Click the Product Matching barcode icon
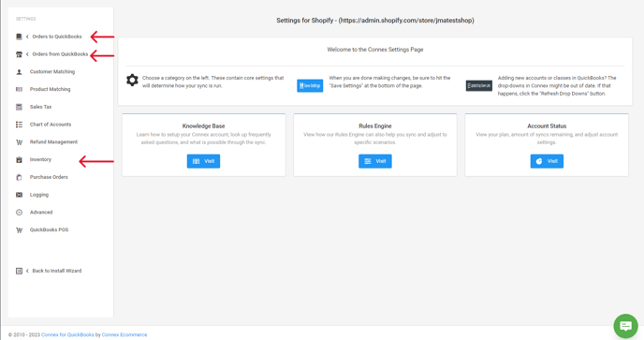 tap(19, 89)
